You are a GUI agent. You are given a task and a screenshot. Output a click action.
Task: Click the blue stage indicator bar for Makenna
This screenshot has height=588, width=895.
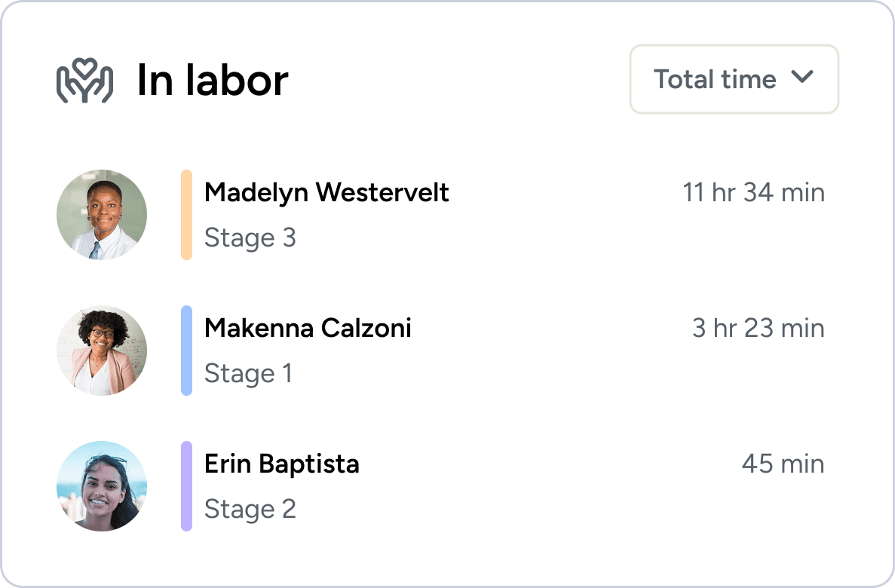pyautogui.click(x=185, y=351)
